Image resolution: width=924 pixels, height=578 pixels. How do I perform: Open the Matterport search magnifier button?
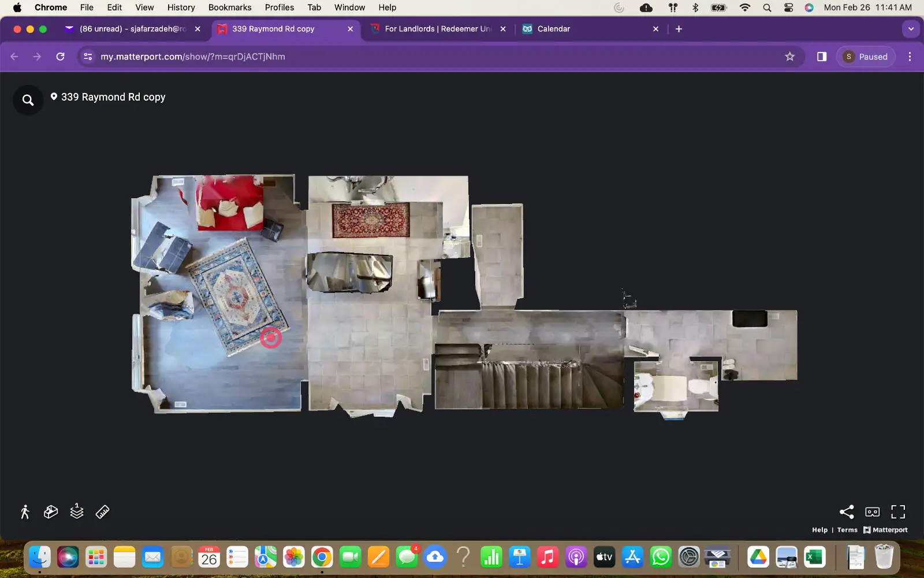pyautogui.click(x=28, y=100)
